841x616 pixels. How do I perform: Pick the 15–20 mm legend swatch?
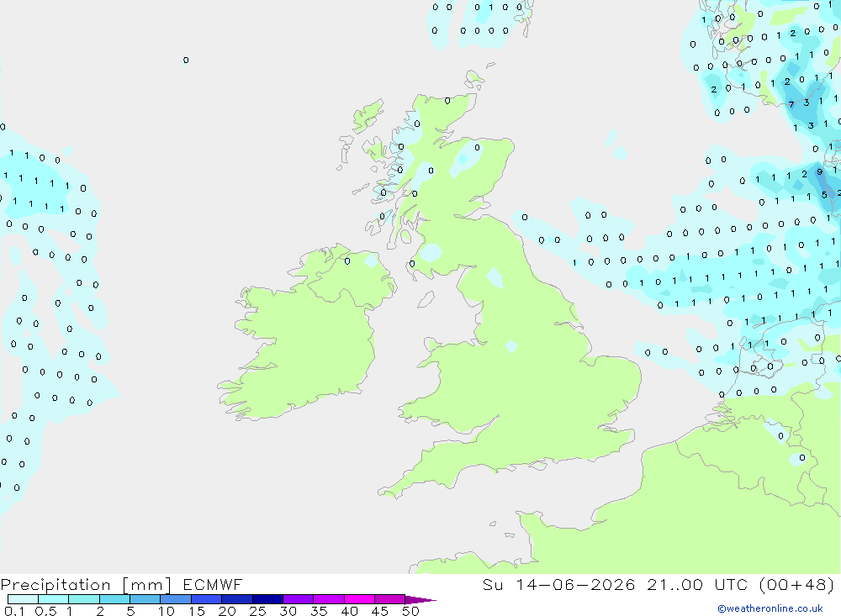pyautogui.click(x=207, y=599)
